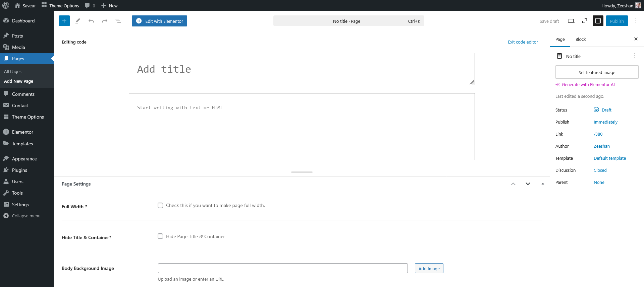Image resolution: width=644 pixels, height=287 pixels.
Task: Move Page Settings panel down
Action: tap(528, 184)
